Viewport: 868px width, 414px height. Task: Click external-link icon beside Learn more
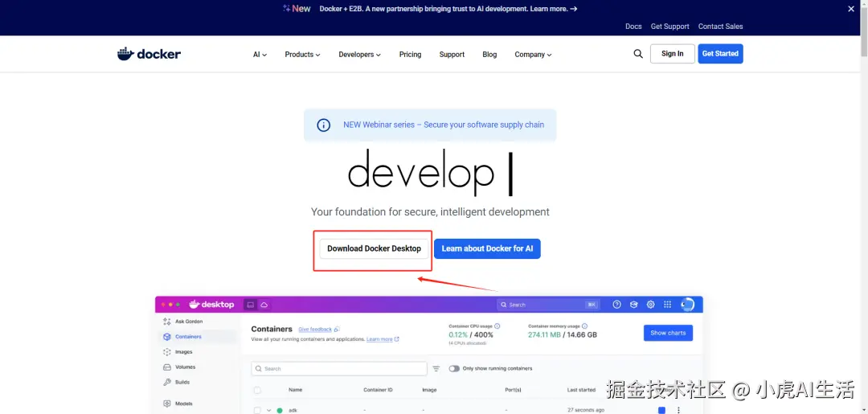pyautogui.click(x=397, y=339)
